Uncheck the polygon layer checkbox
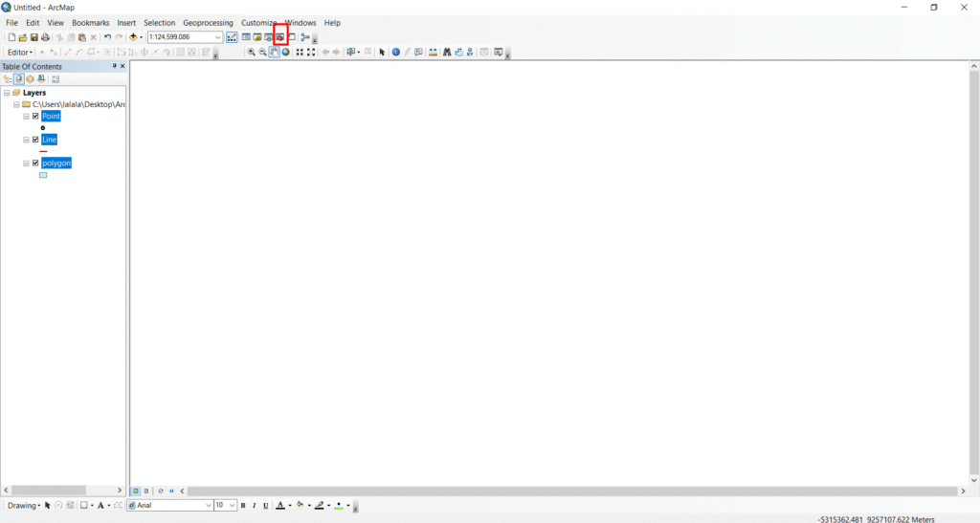 pos(35,163)
